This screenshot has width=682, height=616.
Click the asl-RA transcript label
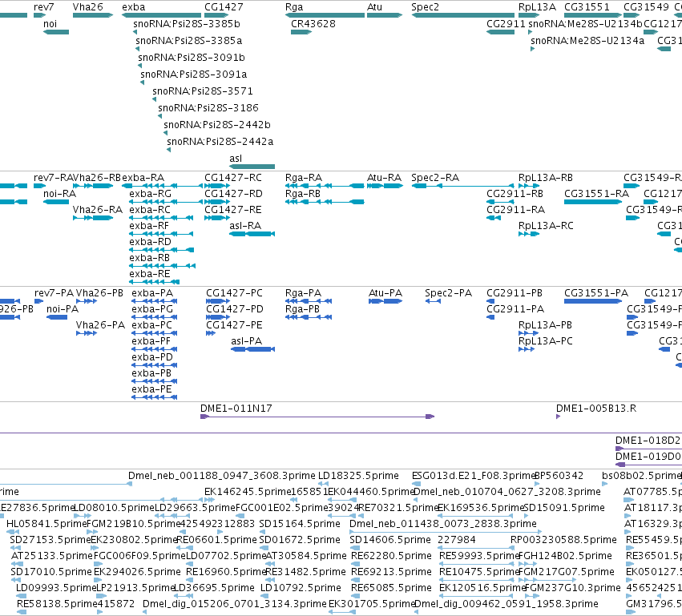[x=245, y=226]
